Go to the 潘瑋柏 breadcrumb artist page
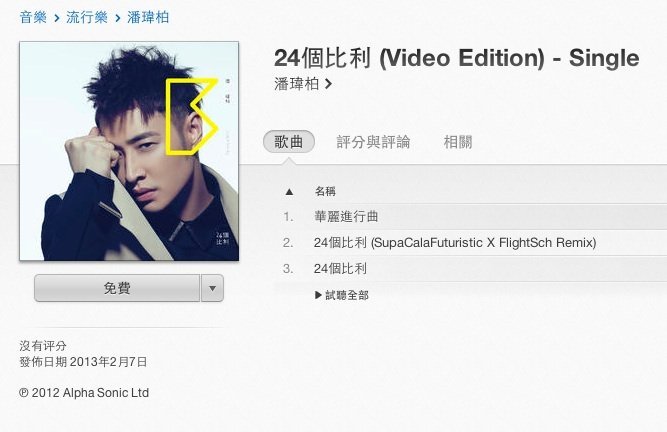Viewport: 667px width, 432px height. (x=148, y=17)
